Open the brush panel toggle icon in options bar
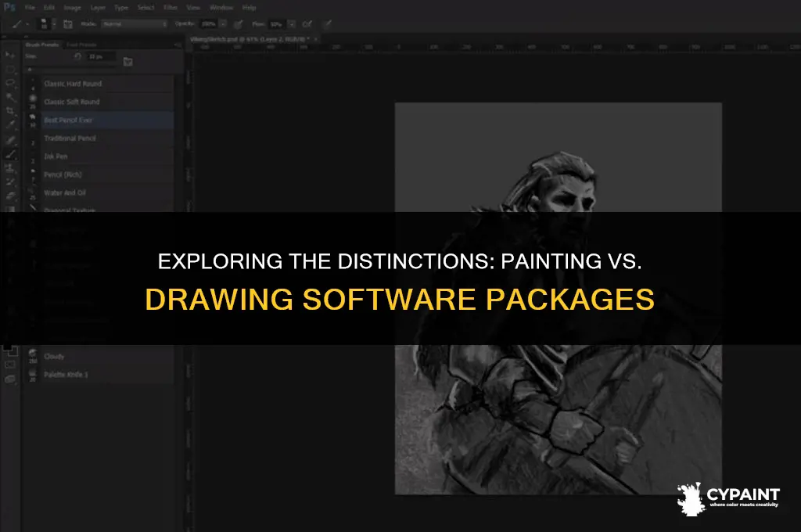Screen dimensions: 801x532 [x=67, y=24]
